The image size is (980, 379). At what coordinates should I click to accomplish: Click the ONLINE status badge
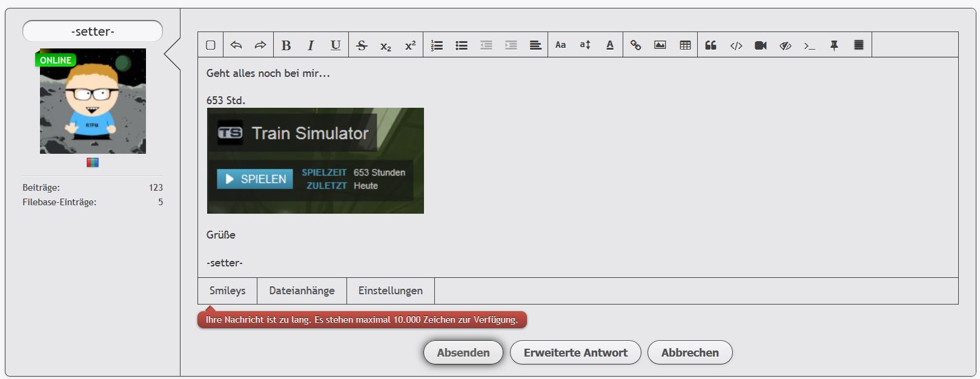(56, 60)
